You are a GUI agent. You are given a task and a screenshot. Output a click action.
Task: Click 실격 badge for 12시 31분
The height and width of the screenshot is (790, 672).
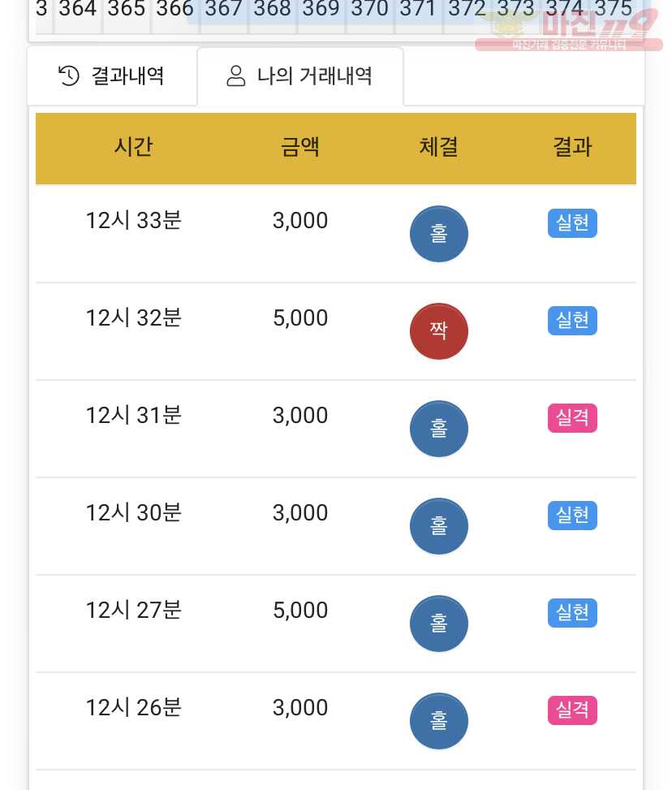[x=572, y=417]
